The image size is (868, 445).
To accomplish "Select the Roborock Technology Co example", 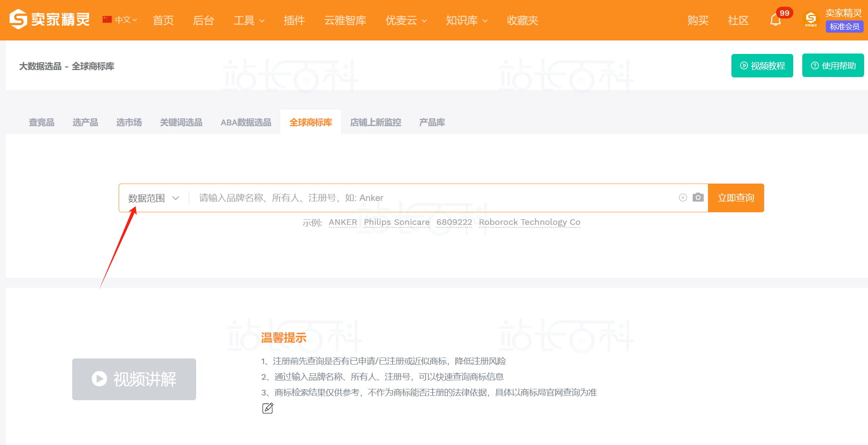I will 530,222.
